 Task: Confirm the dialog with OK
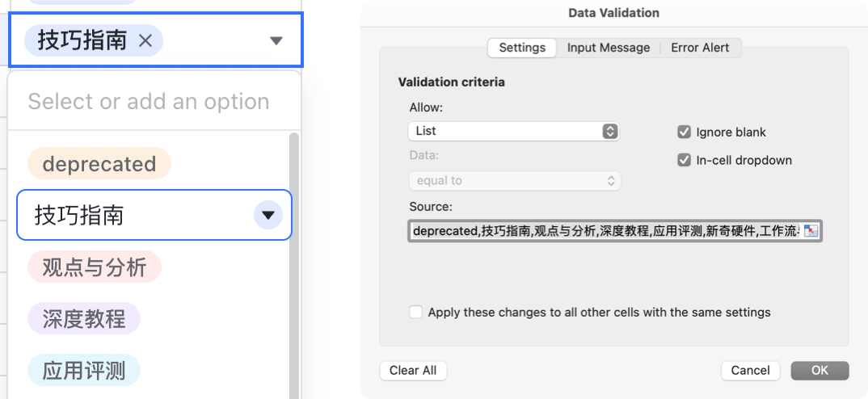pyautogui.click(x=820, y=370)
